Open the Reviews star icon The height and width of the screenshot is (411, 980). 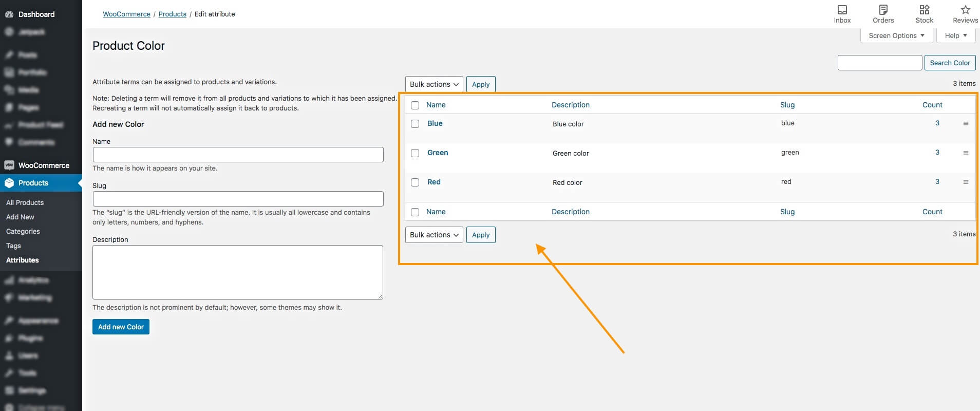(965, 10)
